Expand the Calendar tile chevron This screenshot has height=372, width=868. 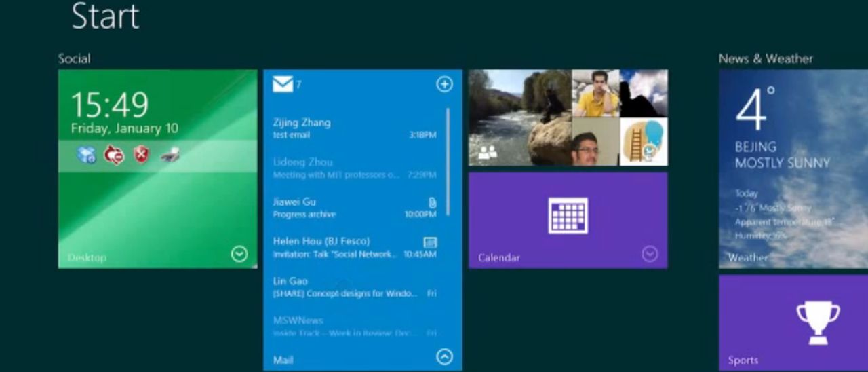(x=650, y=254)
